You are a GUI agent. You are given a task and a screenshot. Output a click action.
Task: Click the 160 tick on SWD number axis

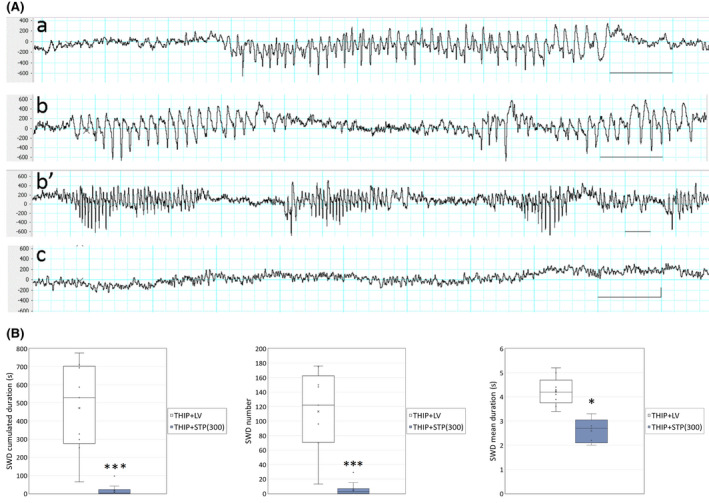(260, 378)
